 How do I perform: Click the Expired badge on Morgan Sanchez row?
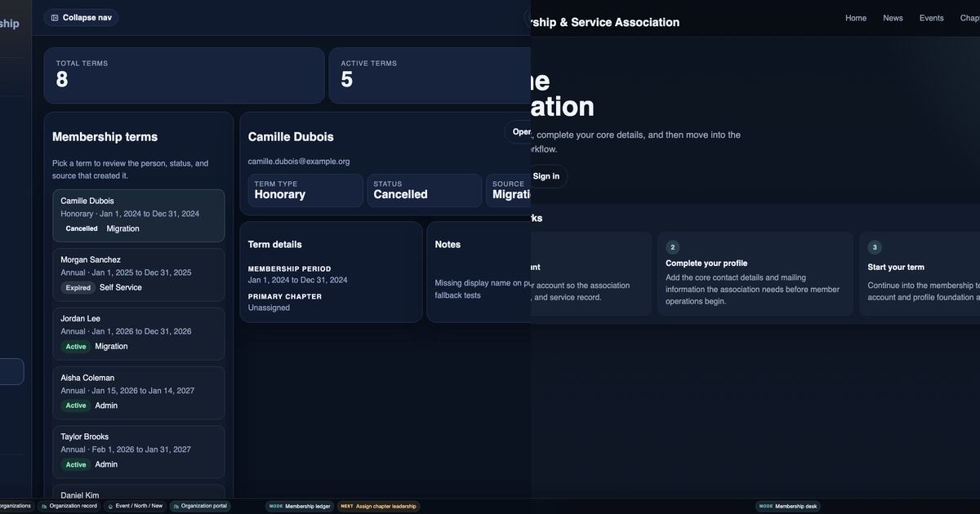(x=78, y=287)
